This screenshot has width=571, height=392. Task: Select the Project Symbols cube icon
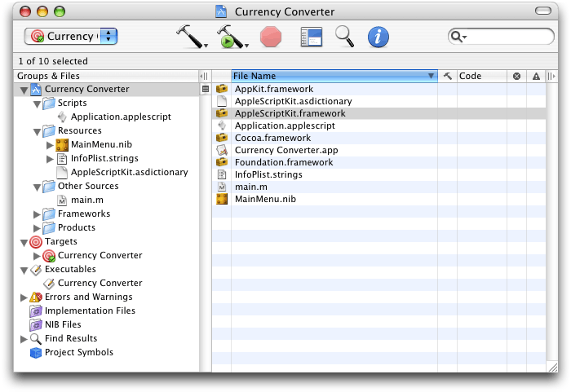36,353
